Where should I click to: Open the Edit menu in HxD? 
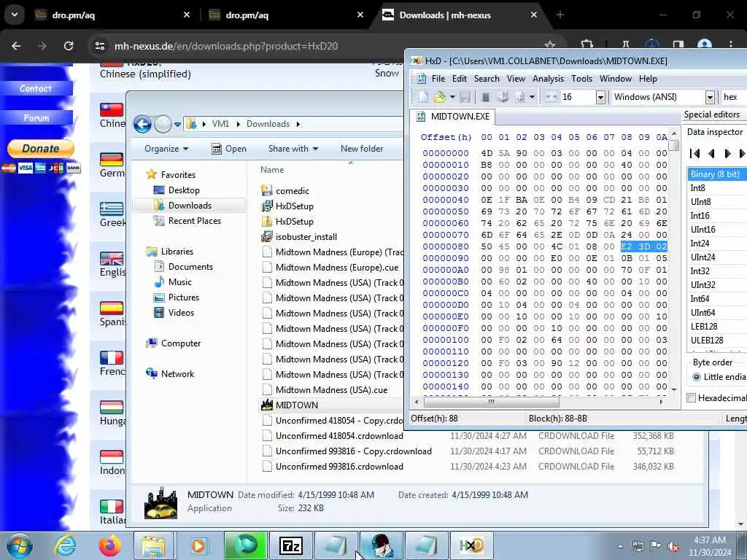point(460,79)
